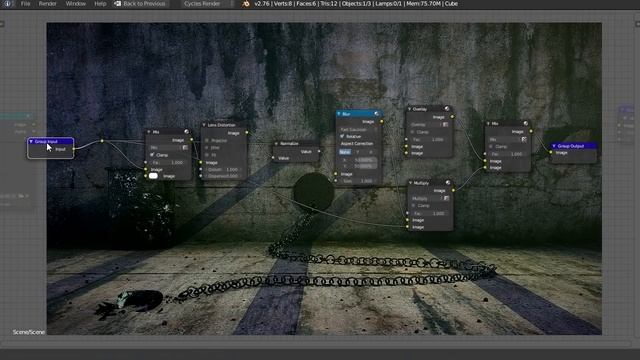640x360 pixels.
Task: Click Distort slider in Lens Distortion node
Action: point(223,169)
